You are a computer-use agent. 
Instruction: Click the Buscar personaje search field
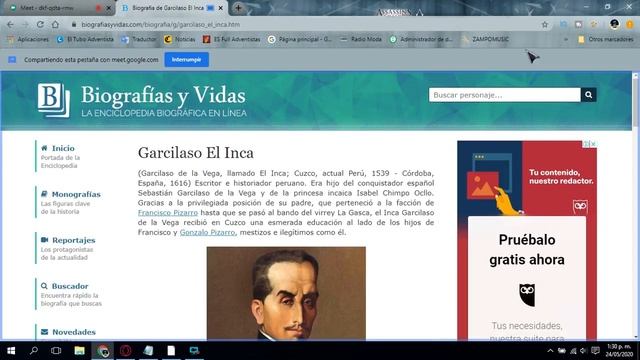[x=504, y=95]
